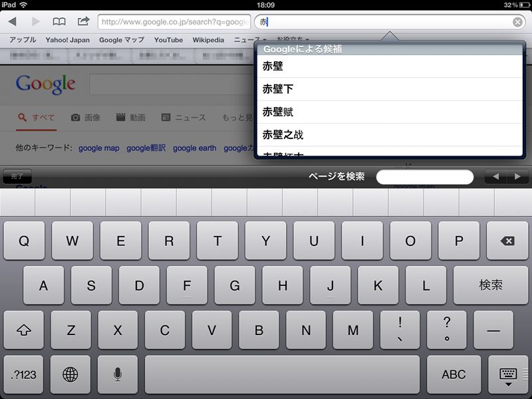Viewport: 532px width, 399px height.
Task: Expand the ニュース bookmarks folder
Action: tap(250, 40)
